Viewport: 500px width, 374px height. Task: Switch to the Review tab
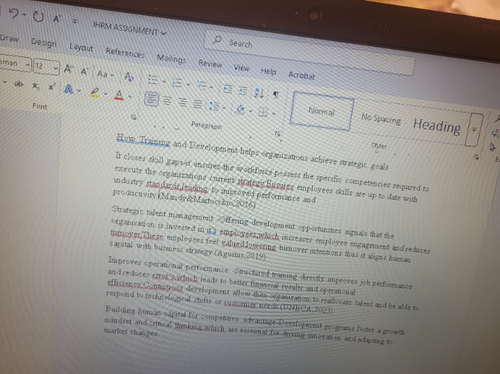pyautogui.click(x=210, y=63)
